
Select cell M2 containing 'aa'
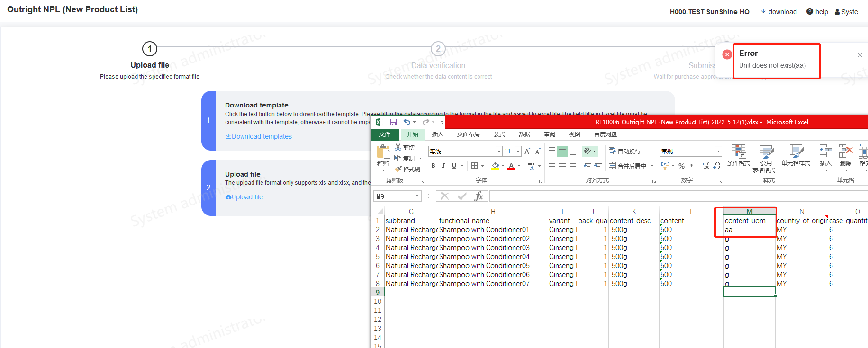pos(749,230)
